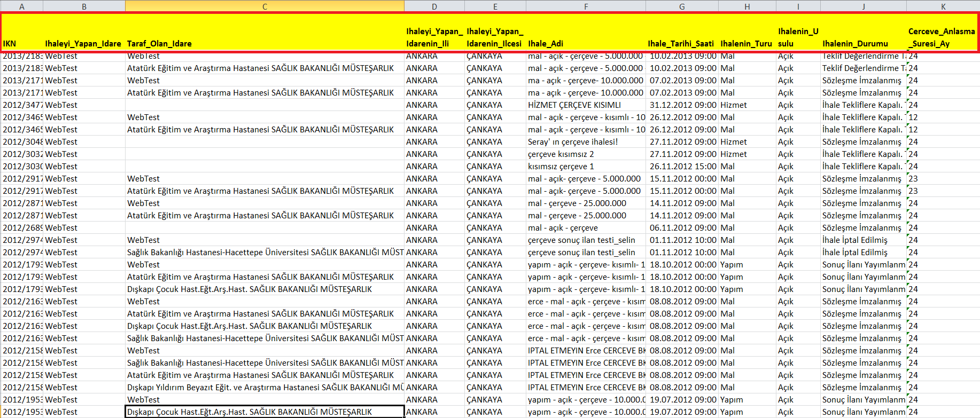Click the IKN header cell
The height and width of the screenshot is (418, 980).
[x=22, y=32]
